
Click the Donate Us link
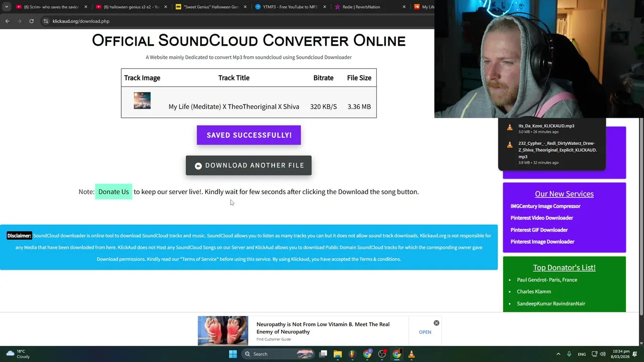pyautogui.click(x=114, y=192)
